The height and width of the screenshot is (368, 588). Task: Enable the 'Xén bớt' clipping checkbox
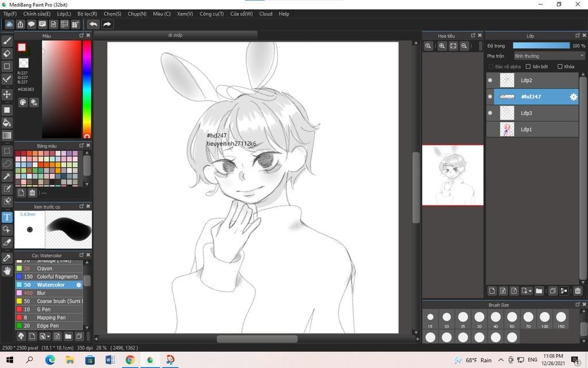tap(528, 67)
